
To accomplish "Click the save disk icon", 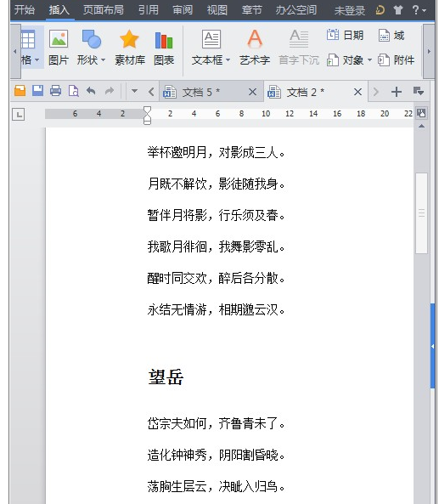I will [x=38, y=91].
